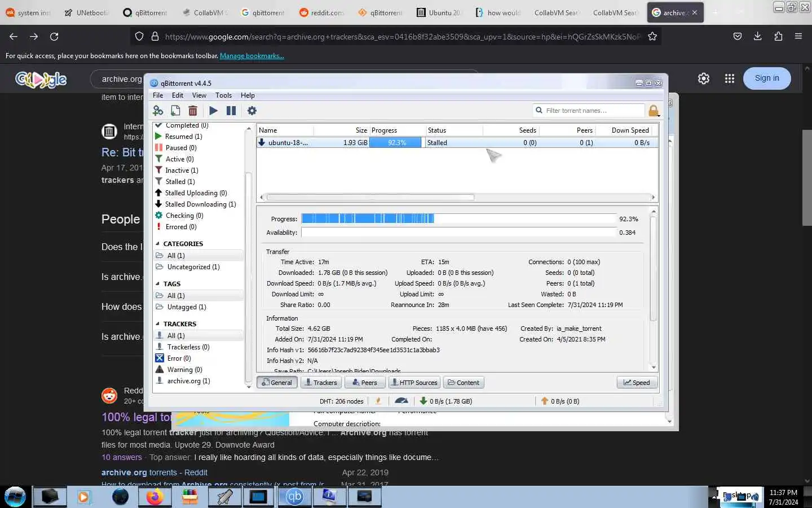Switch to the Peers tab

point(364,383)
